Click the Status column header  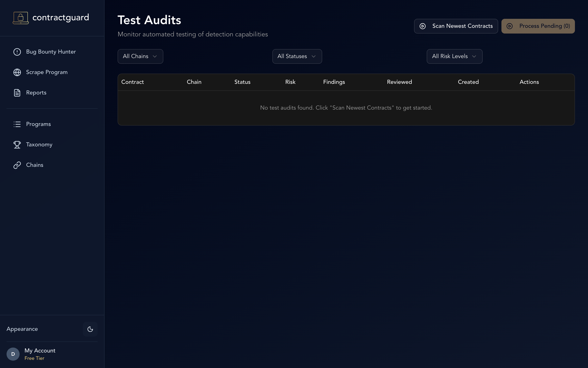pyautogui.click(x=242, y=82)
